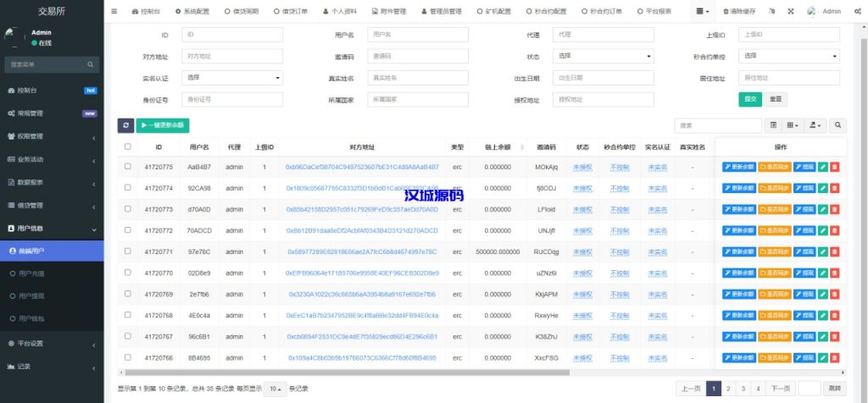Open the page size dropdown showing 10

274,389
